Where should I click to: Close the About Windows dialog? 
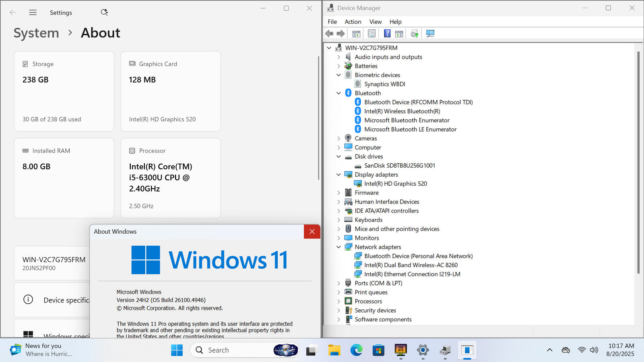[312, 232]
